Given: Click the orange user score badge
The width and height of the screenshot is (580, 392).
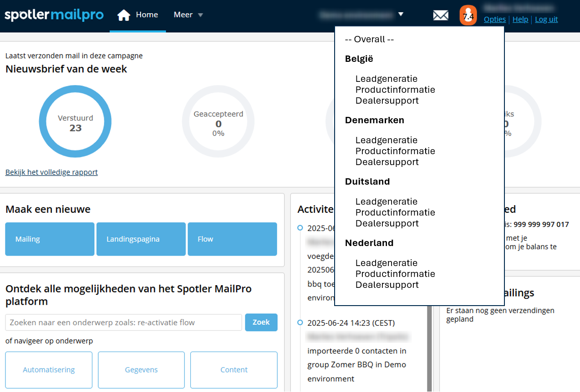Looking at the screenshot, I should coord(468,16).
